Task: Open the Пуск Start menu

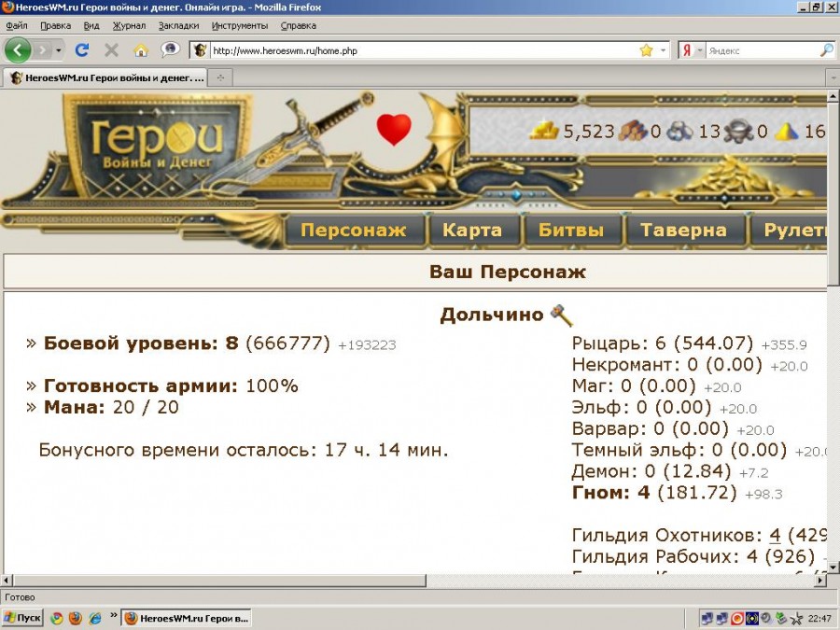Action: (22, 618)
